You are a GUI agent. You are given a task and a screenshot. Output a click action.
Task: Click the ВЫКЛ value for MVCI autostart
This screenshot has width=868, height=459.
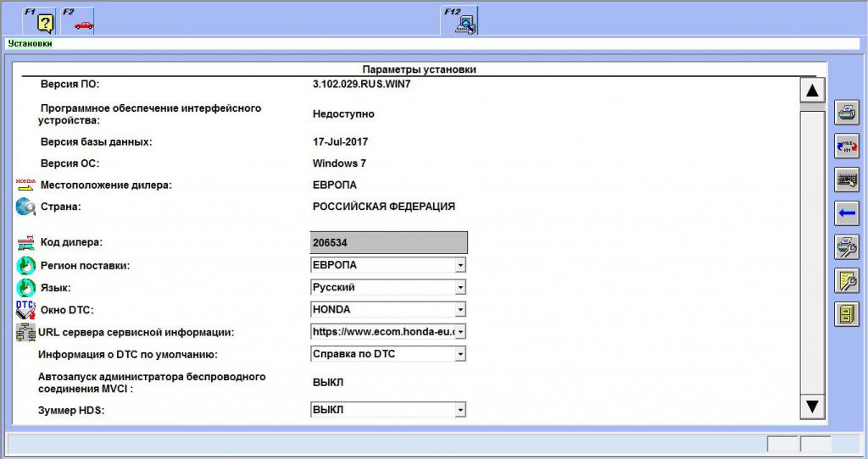328,382
